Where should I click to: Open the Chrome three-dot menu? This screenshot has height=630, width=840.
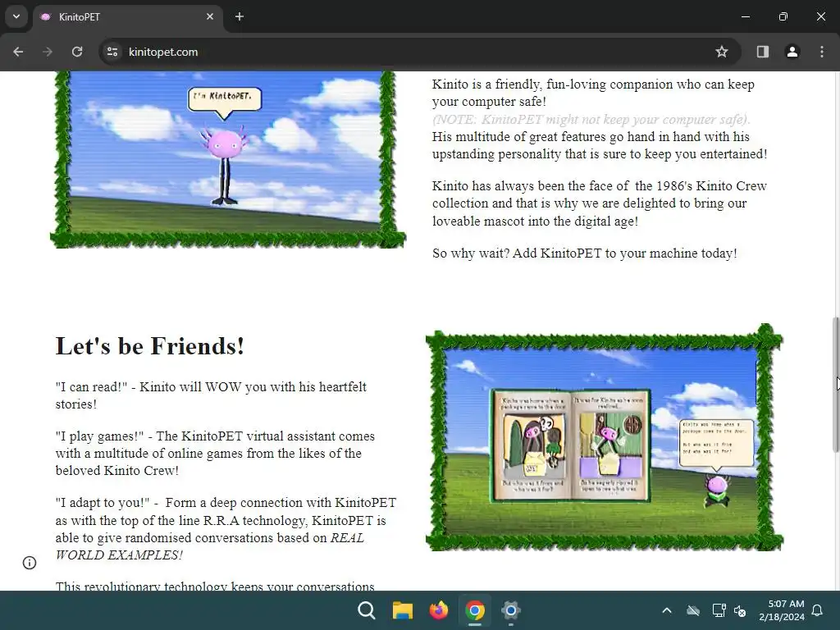coord(822,52)
